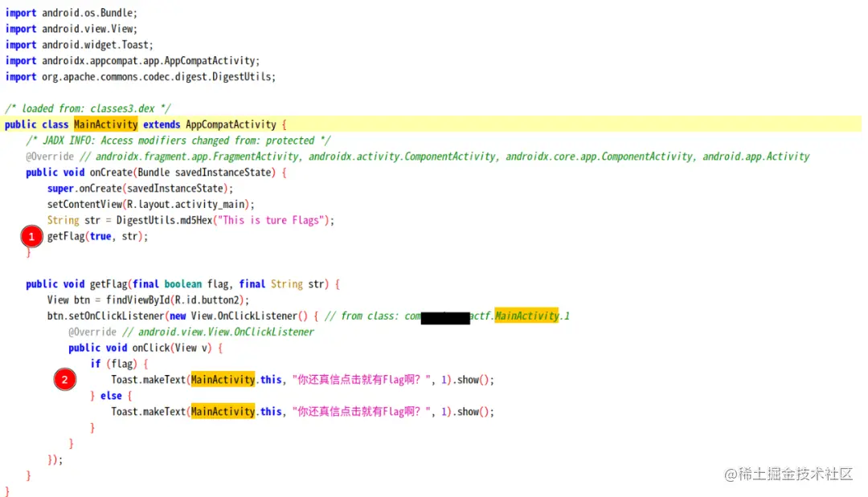Click 'final boolean flag' parameter in getFlag signature
Viewport: 868px width, 497px height.
181,284
